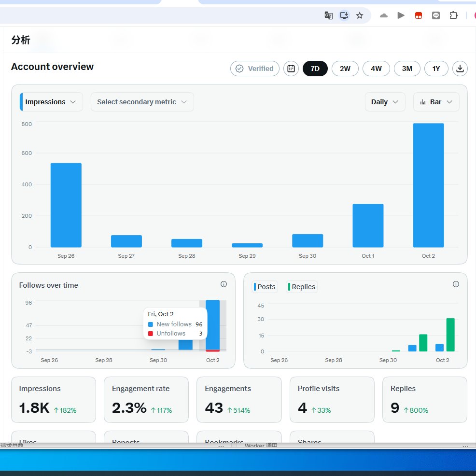Open the Daily interval dropdown

[x=385, y=102]
